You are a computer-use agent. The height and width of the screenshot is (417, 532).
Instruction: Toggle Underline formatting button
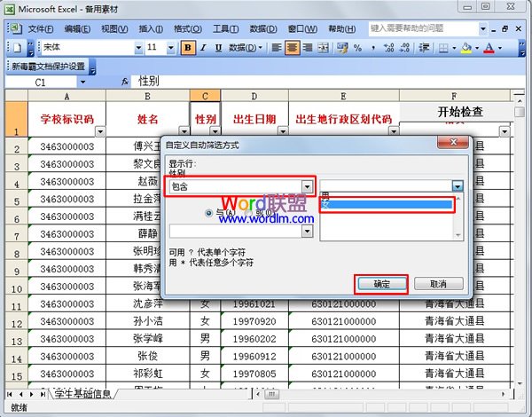click(218, 48)
